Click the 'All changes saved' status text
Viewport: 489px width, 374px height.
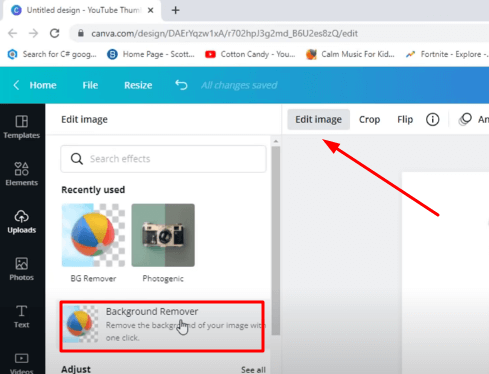(x=239, y=85)
